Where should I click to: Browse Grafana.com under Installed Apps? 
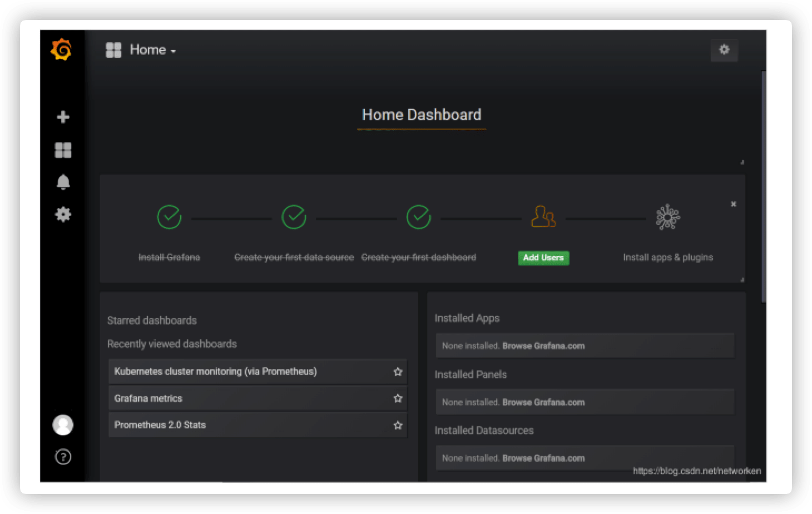pyautogui.click(x=543, y=346)
